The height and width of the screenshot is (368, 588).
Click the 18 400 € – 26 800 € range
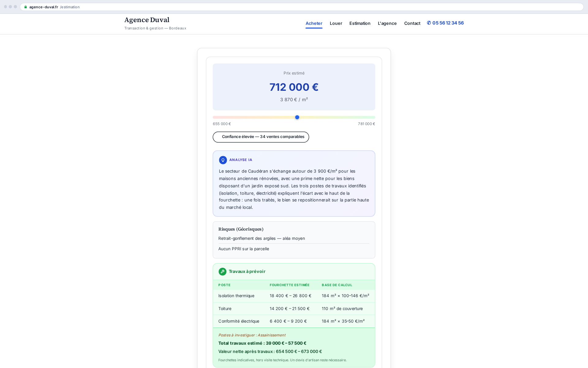click(x=291, y=296)
